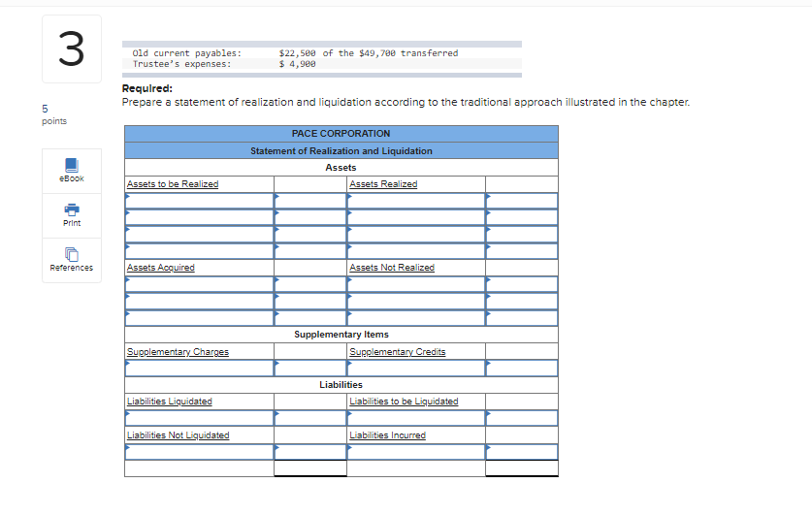The height and width of the screenshot is (515, 812).
Task: Click 'Assets to be Realized' header text
Action: (x=173, y=184)
